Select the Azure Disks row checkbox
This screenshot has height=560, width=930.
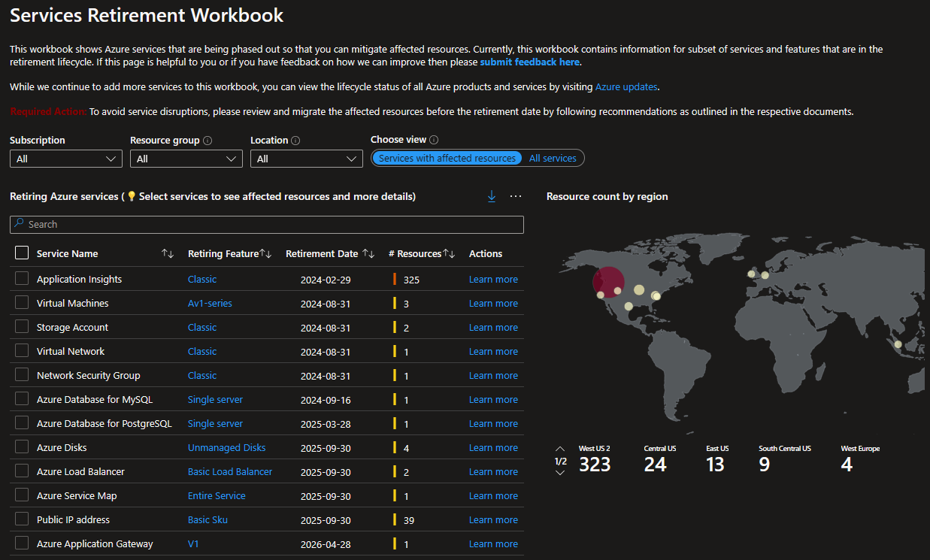pyautogui.click(x=22, y=447)
